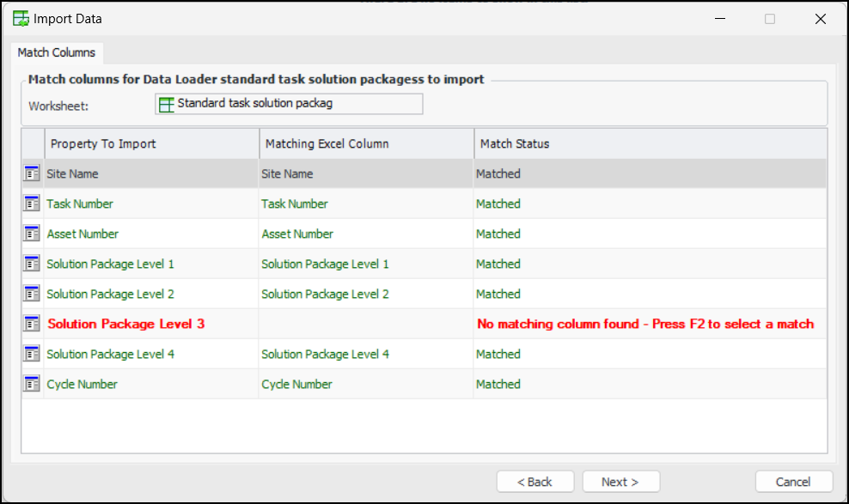Switch to the Match Columns tab
Viewport: 849px width, 504px height.
tap(57, 52)
